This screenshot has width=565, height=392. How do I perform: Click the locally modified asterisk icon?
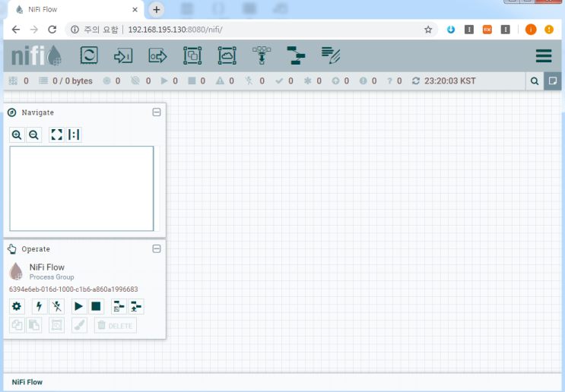(307, 81)
